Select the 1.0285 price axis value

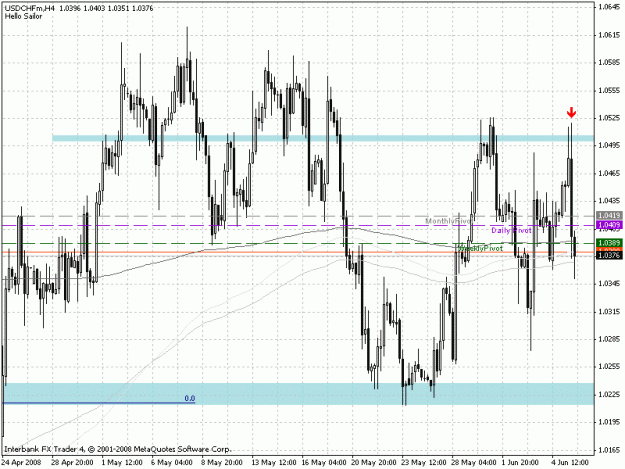(x=609, y=339)
